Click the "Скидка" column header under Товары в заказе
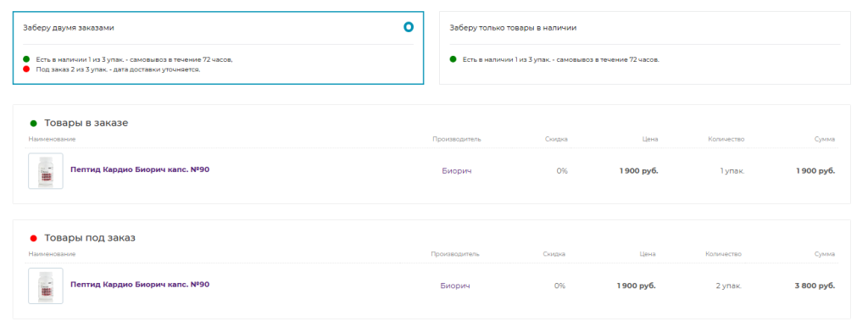Image resolution: width=868 pixels, height=327 pixels. [556, 139]
